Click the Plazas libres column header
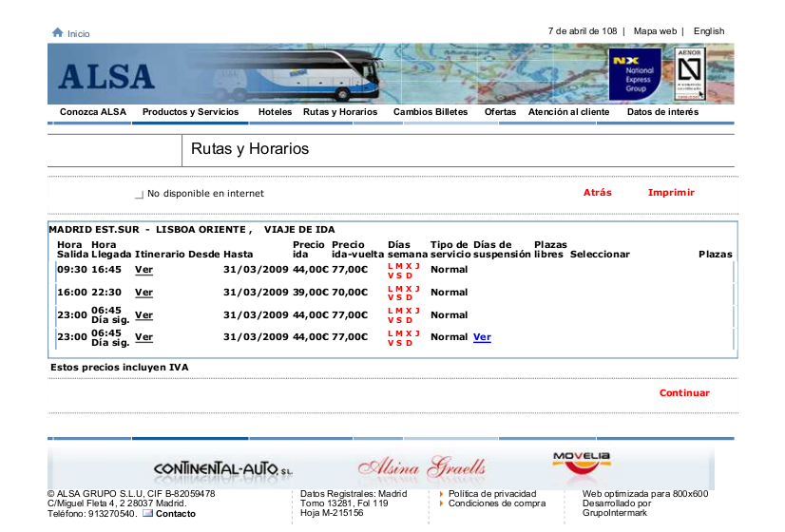The image size is (785, 532). pyautogui.click(x=550, y=249)
